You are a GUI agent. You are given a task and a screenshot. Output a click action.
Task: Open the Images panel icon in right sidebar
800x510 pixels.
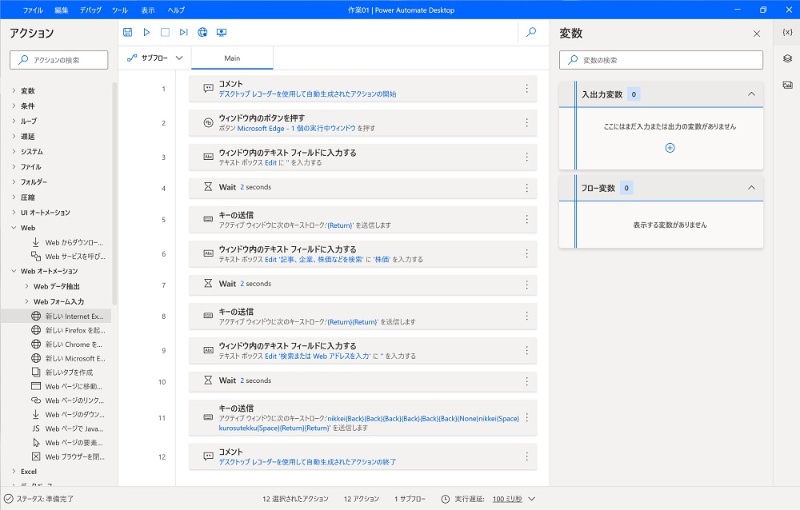787,85
